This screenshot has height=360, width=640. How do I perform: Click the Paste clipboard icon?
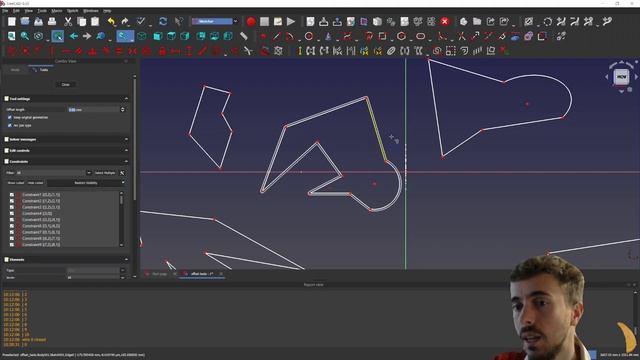95,22
